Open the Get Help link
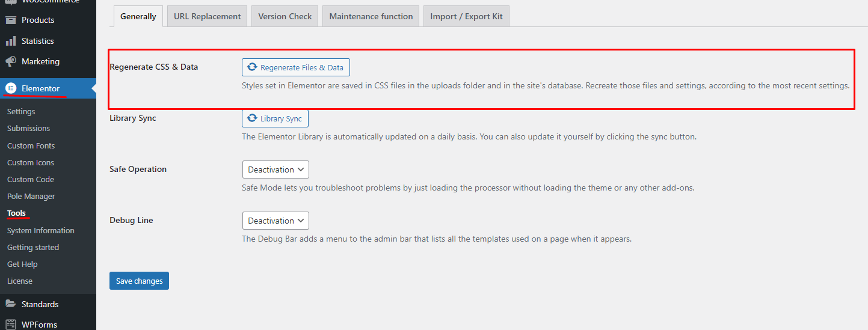868x330 pixels. [22, 264]
